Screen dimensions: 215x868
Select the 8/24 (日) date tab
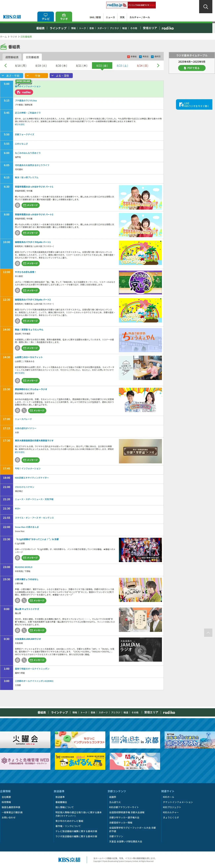[x=143, y=66]
